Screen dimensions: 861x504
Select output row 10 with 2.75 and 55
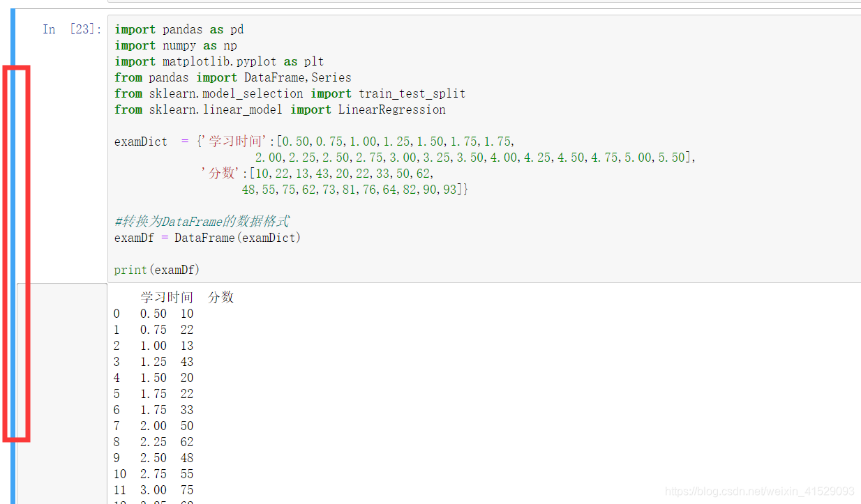pyautogui.click(x=154, y=474)
